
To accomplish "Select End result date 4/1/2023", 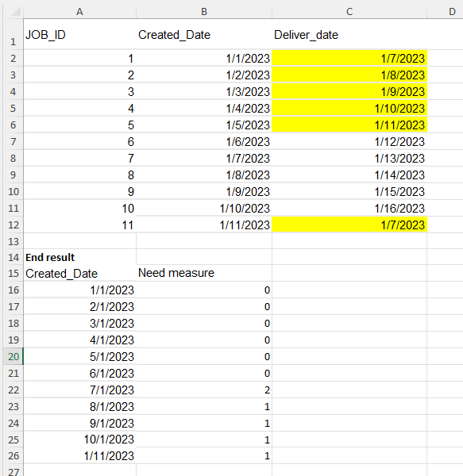I will (x=79, y=340).
